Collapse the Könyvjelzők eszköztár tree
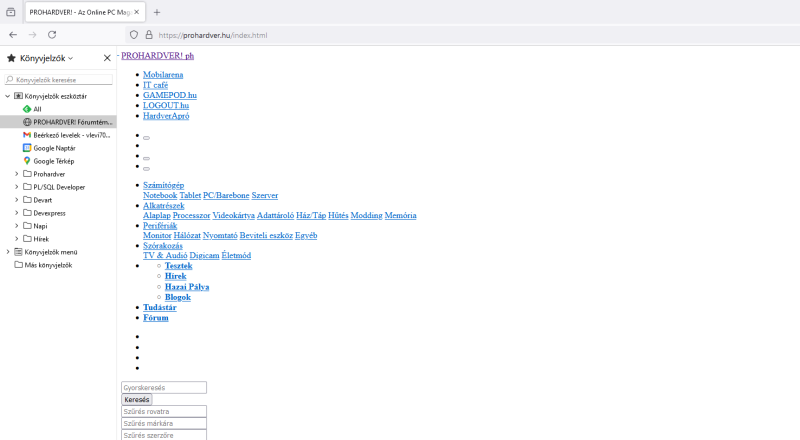 coord(8,96)
